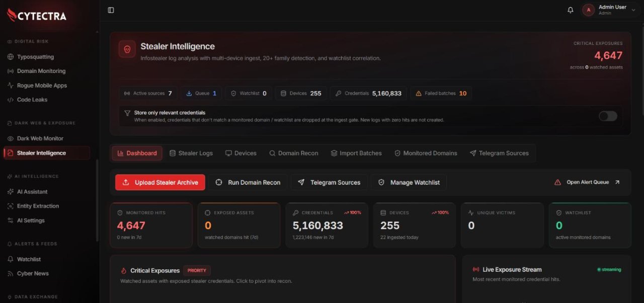Open Alert Queue link
Screen dimensions: 644x303
pyautogui.click(x=587, y=182)
